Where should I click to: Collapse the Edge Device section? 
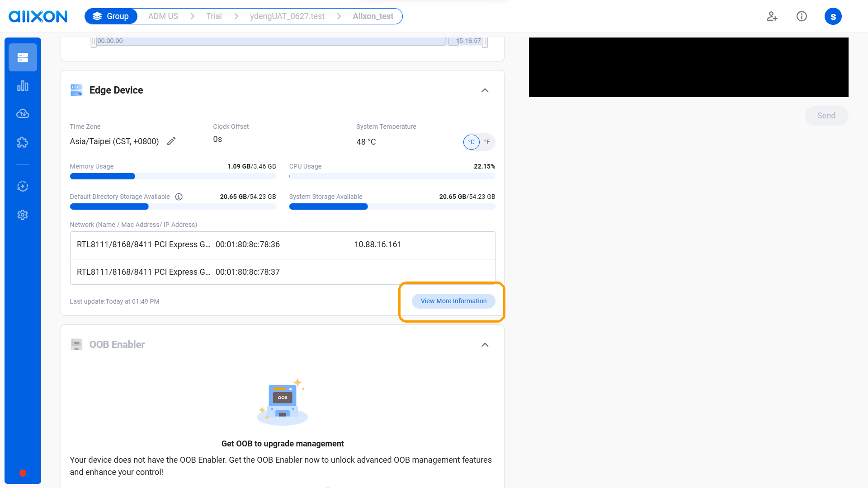(485, 90)
